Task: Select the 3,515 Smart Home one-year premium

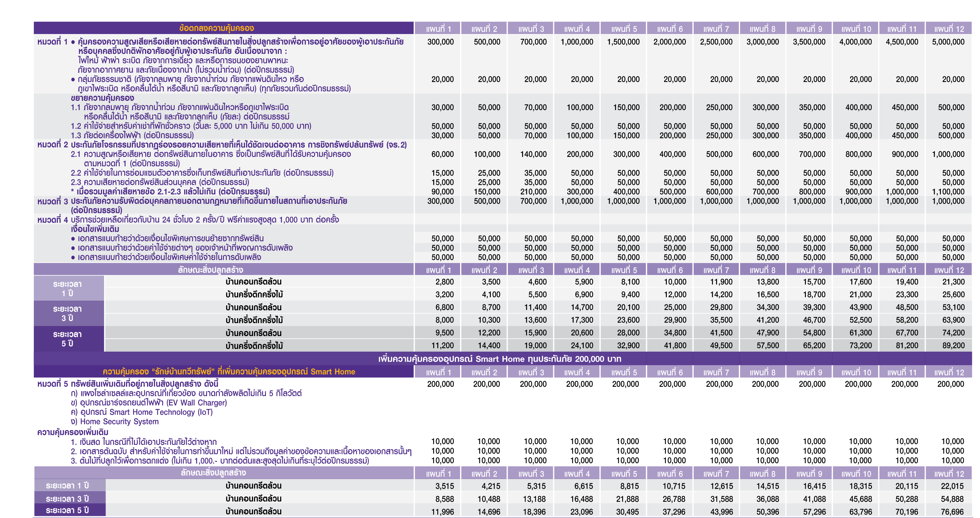Action: (x=444, y=486)
